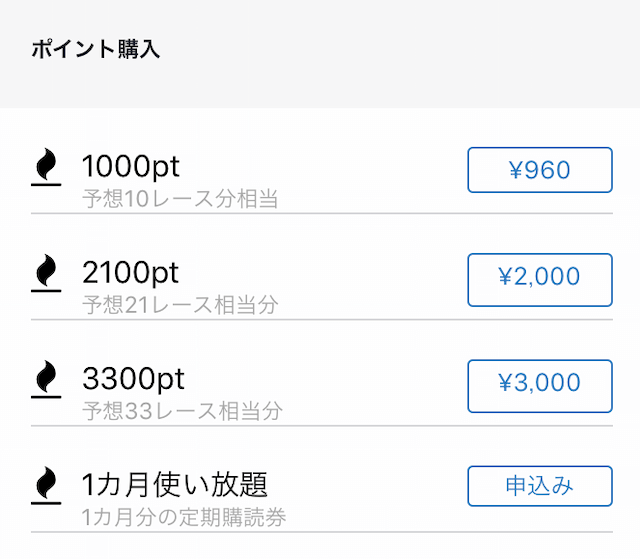Click the divider line under the 1000pt row
Image resolution: width=640 pixels, height=559 pixels.
[322, 213]
